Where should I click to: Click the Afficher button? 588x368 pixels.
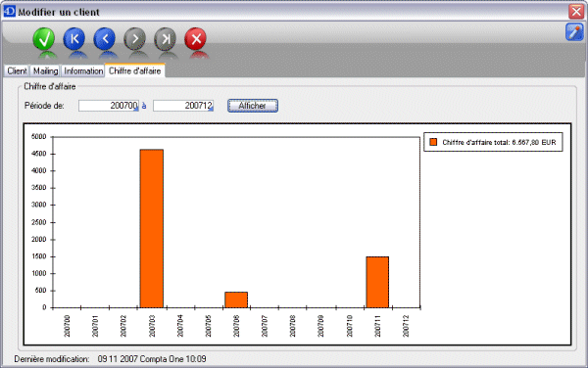(253, 106)
